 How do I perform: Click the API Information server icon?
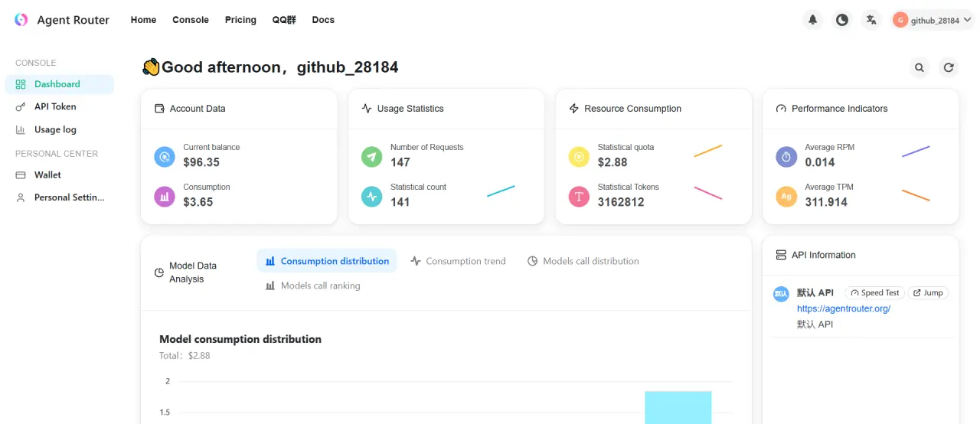(x=781, y=255)
